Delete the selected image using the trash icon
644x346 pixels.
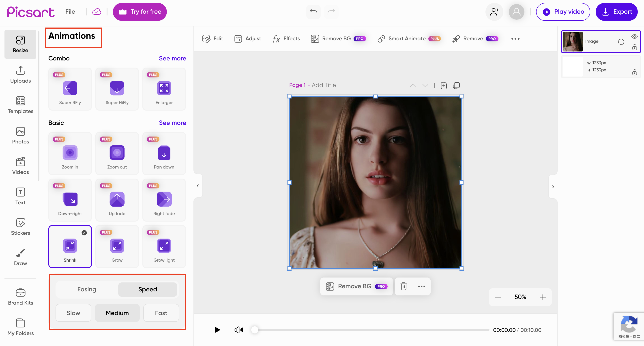404,286
